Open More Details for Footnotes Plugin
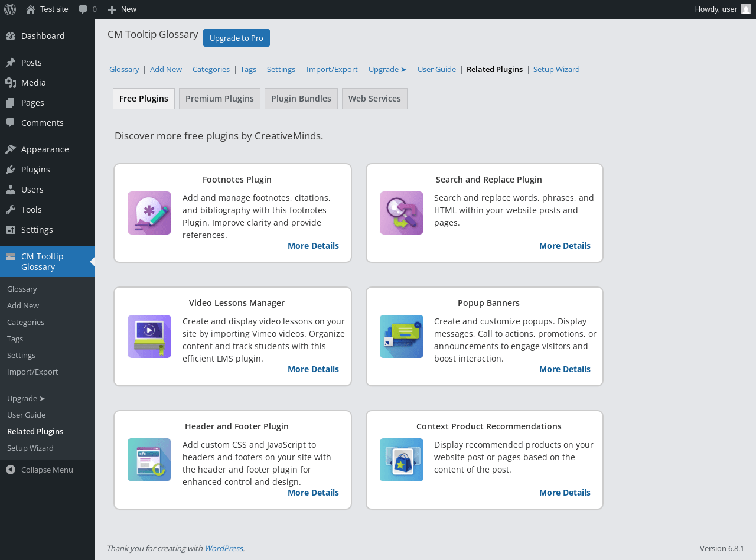756x560 pixels. [x=313, y=246]
